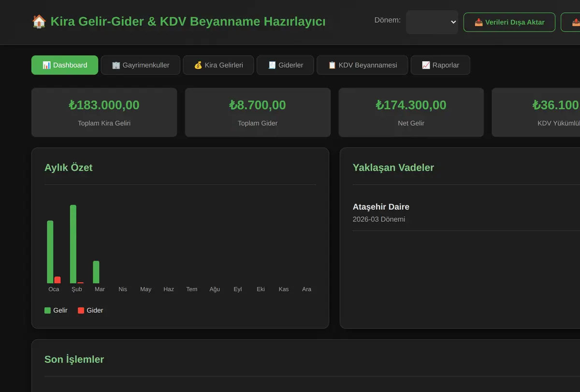The width and height of the screenshot is (580, 392).
Task: Click the Eyl month label on chart
Action: tap(238, 289)
